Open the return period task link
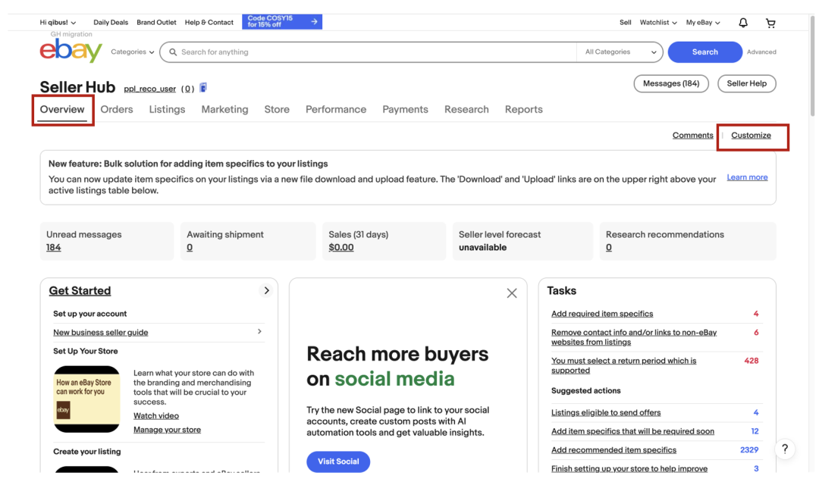Image resolution: width=819 pixels, height=504 pixels. click(x=623, y=365)
